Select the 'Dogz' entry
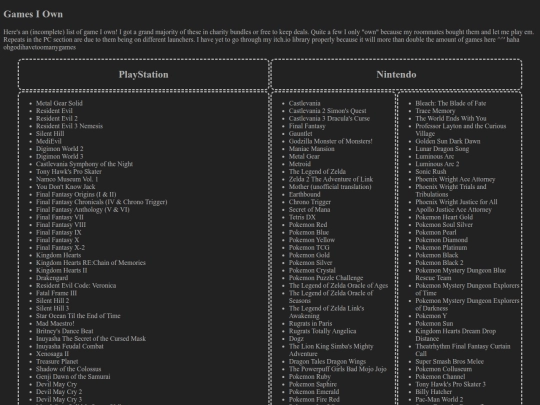The height and width of the screenshot is (405, 540). [x=296, y=339]
